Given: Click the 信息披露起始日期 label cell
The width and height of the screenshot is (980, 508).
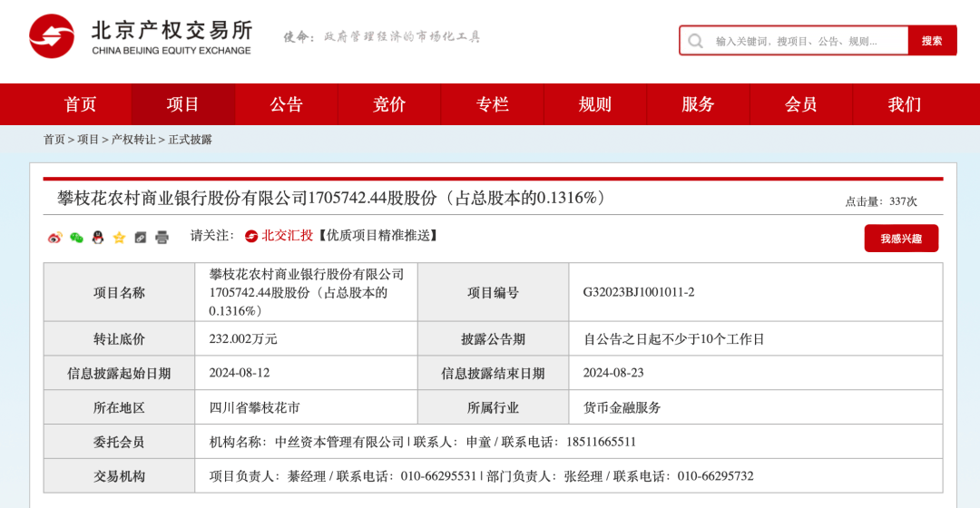Looking at the screenshot, I should (120, 373).
